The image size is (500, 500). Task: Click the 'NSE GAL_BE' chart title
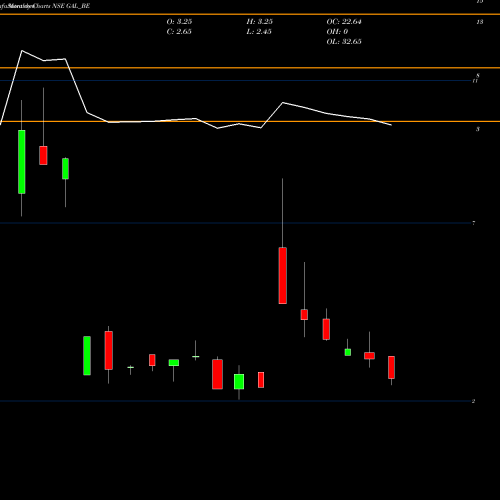(71, 6)
